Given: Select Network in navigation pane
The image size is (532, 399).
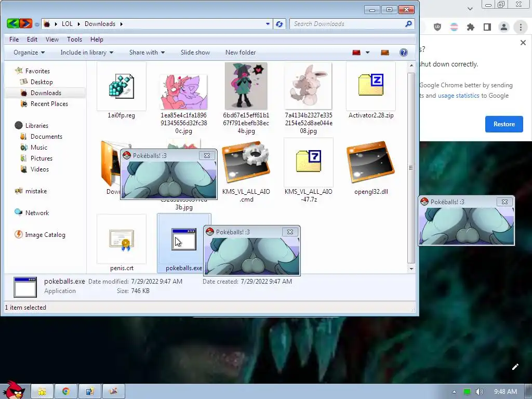Looking at the screenshot, I should pos(37,212).
